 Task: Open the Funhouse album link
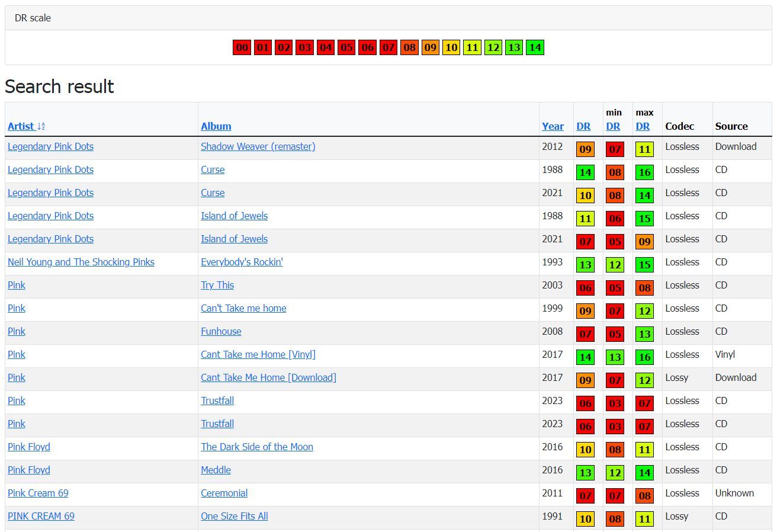pyautogui.click(x=221, y=331)
